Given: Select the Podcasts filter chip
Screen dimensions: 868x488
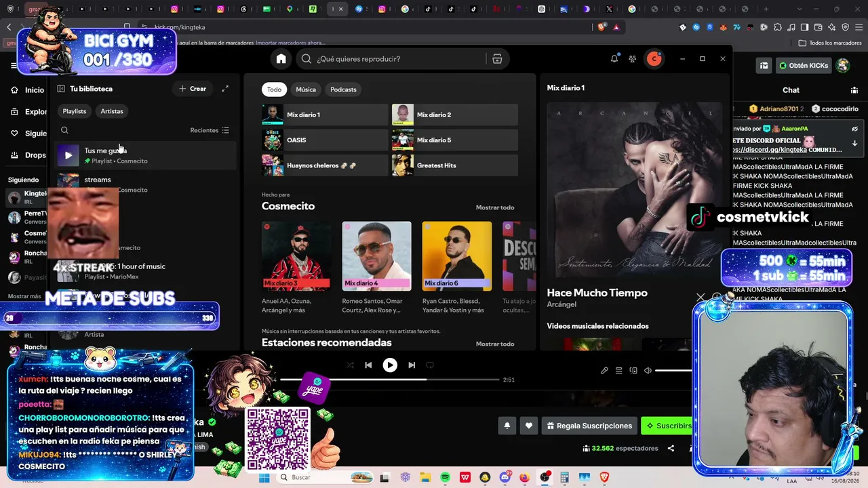Looking at the screenshot, I should coord(343,89).
